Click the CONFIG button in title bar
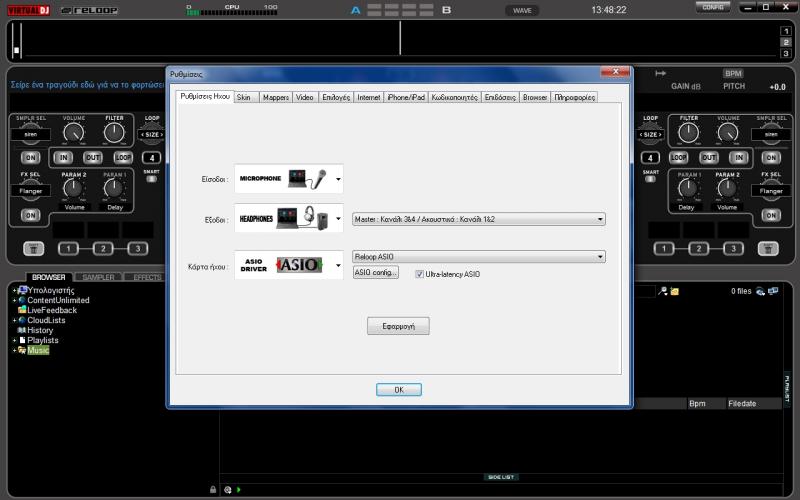This screenshot has width=800, height=500. tap(713, 7)
